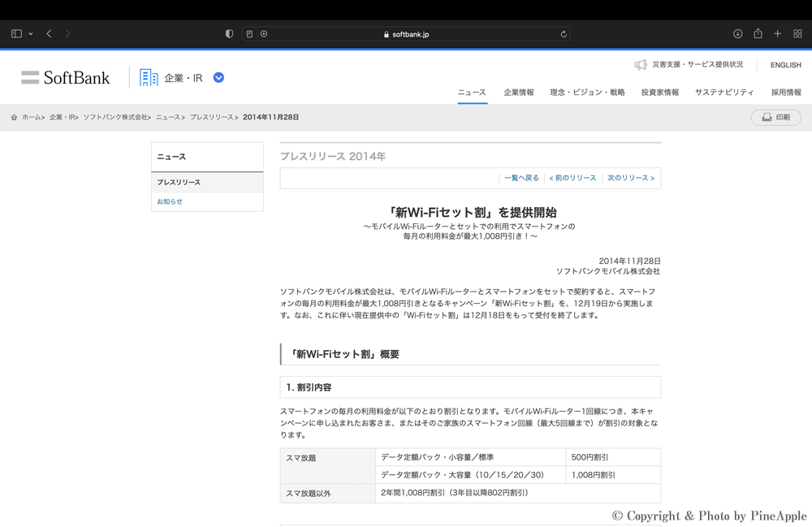Click the 印刷 print button
This screenshot has width=812, height=527.
(x=776, y=118)
